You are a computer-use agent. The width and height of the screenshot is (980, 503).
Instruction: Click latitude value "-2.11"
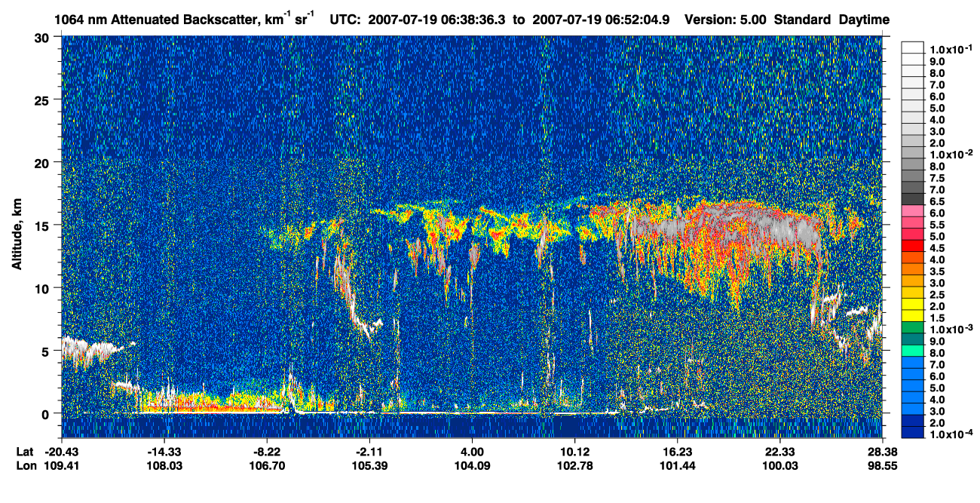369,452
